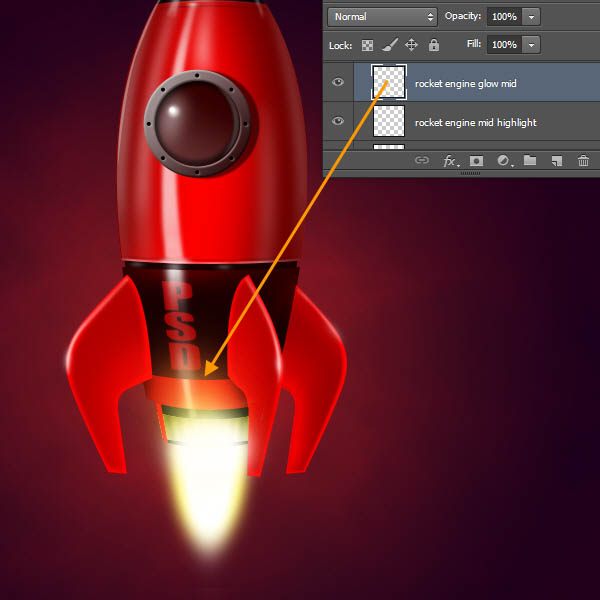Screen dimensions: 600x600
Task: Add a layer mask
Action: (477, 160)
